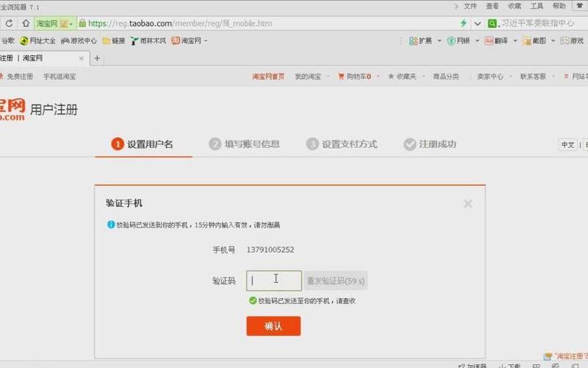This screenshot has height=368, width=588.
Task: Click the 免费注册 link
Action: click(20, 77)
